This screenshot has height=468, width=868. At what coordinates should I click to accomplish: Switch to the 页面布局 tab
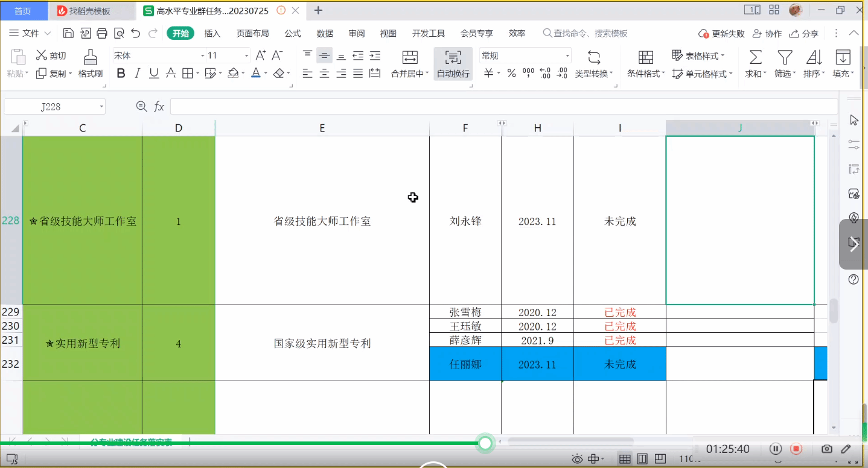point(252,33)
